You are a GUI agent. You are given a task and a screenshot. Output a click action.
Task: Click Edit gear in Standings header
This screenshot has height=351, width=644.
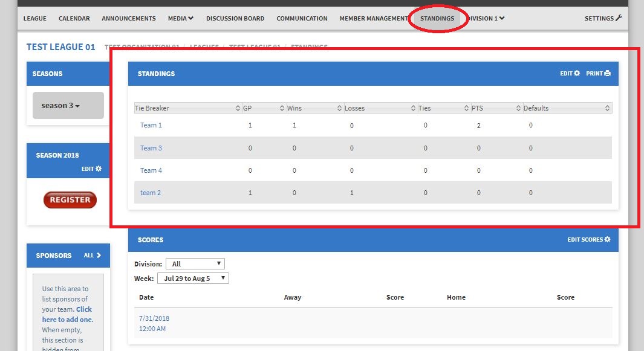pyautogui.click(x=570, y=73)
